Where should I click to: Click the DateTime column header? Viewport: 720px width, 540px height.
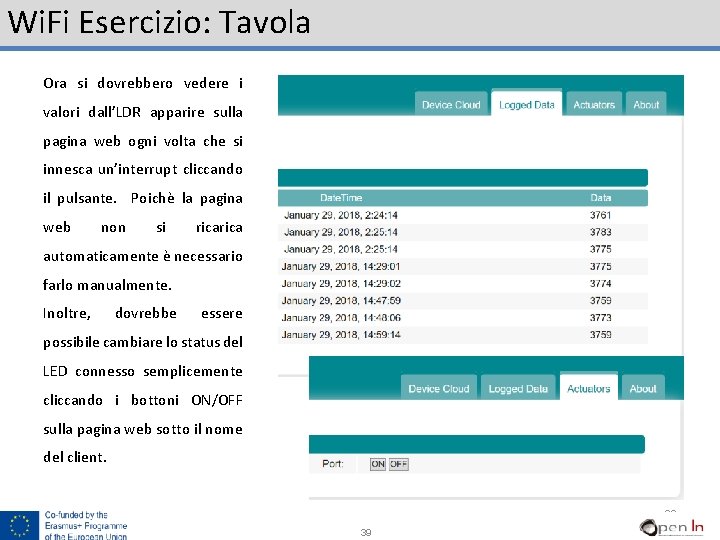341,197
